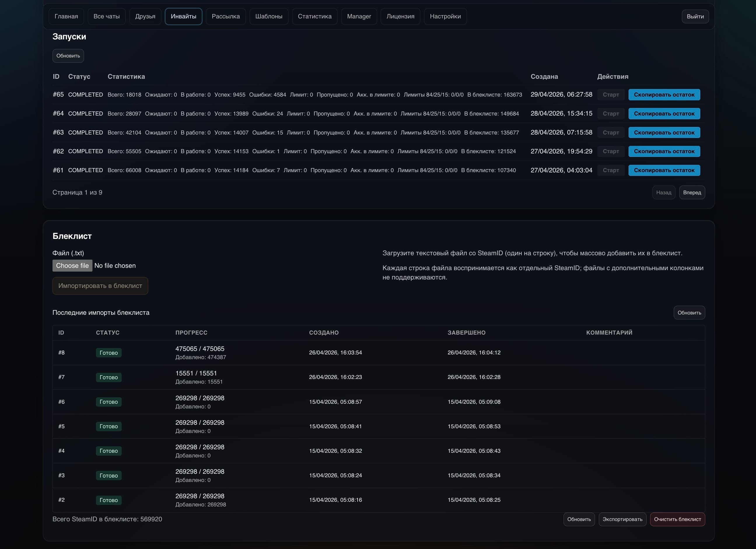
Task: Go to next page with Вперед
Action: (x=692, y=192)
